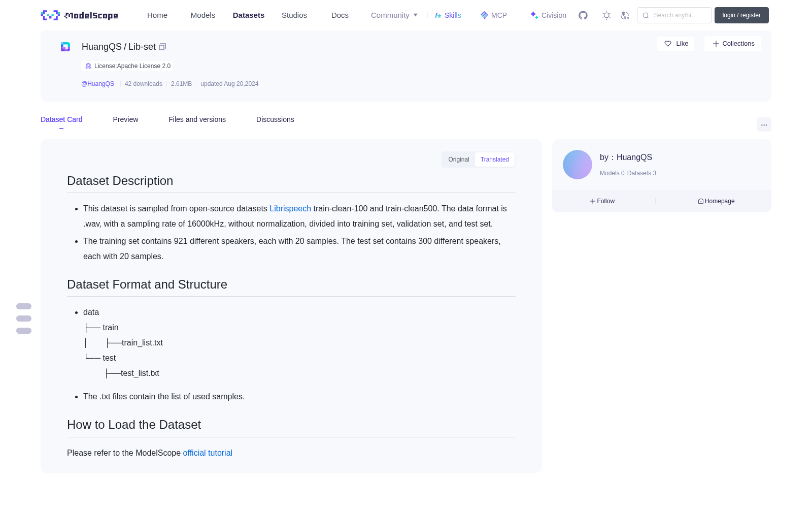Click the search input field
The height and width of the screenshot is (508, 812).
click(x=674, y=15)
